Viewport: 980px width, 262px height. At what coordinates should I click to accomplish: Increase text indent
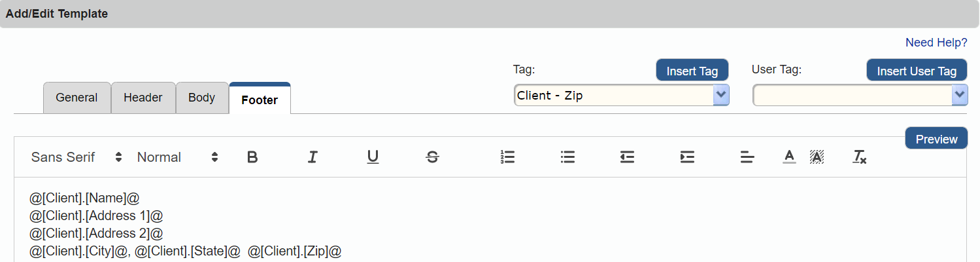687,157
